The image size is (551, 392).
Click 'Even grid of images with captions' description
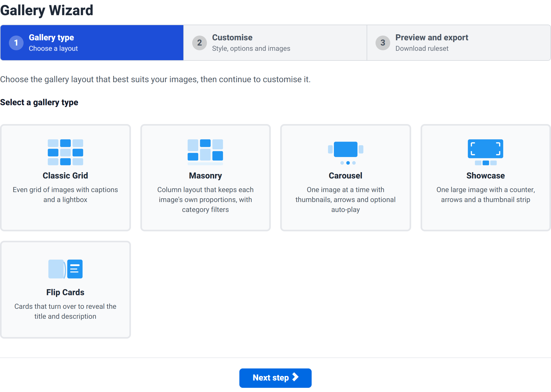tap(65, 195)
